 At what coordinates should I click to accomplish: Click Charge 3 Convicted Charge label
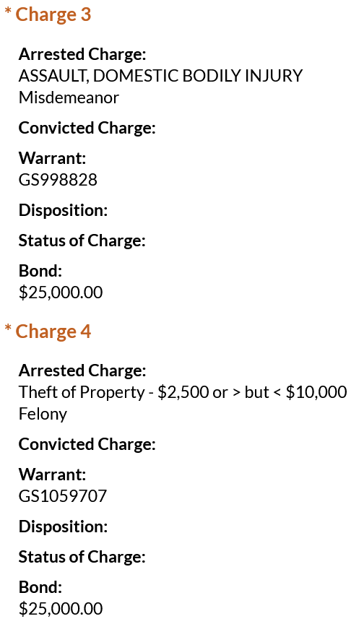(87, 128)
